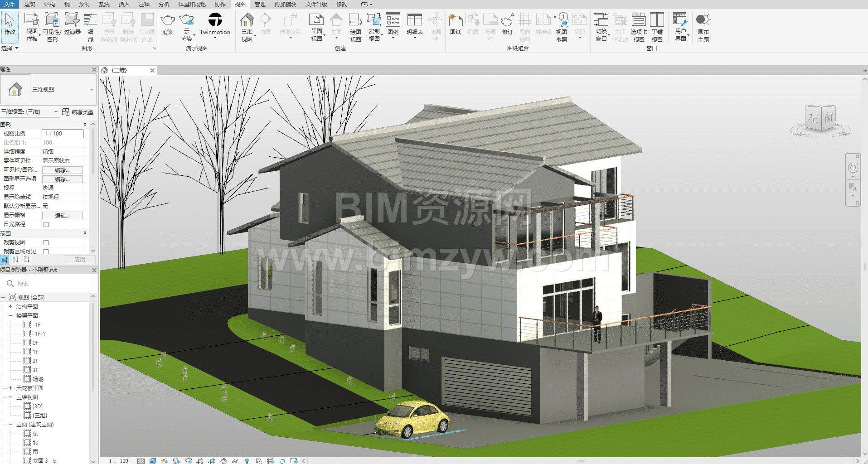
Task: Open 视图样板 (View Templates) tool
Action: (x=32, y=20)
